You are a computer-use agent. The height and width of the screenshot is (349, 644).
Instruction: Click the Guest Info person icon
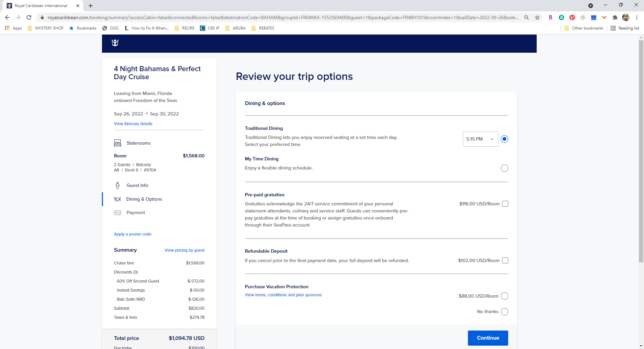coord(117,185)
